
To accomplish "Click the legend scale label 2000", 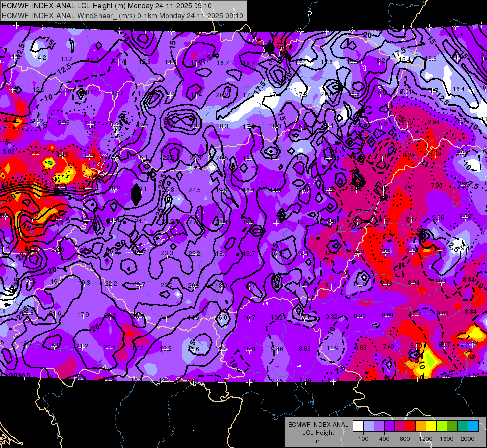I will point(468,439).
